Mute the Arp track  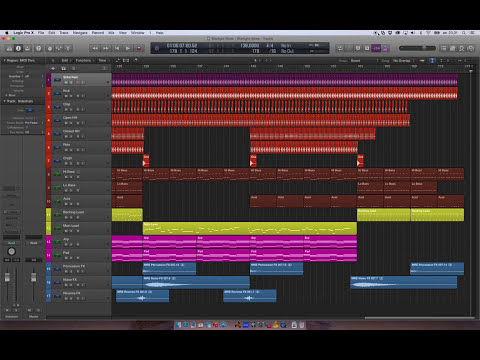66,244
